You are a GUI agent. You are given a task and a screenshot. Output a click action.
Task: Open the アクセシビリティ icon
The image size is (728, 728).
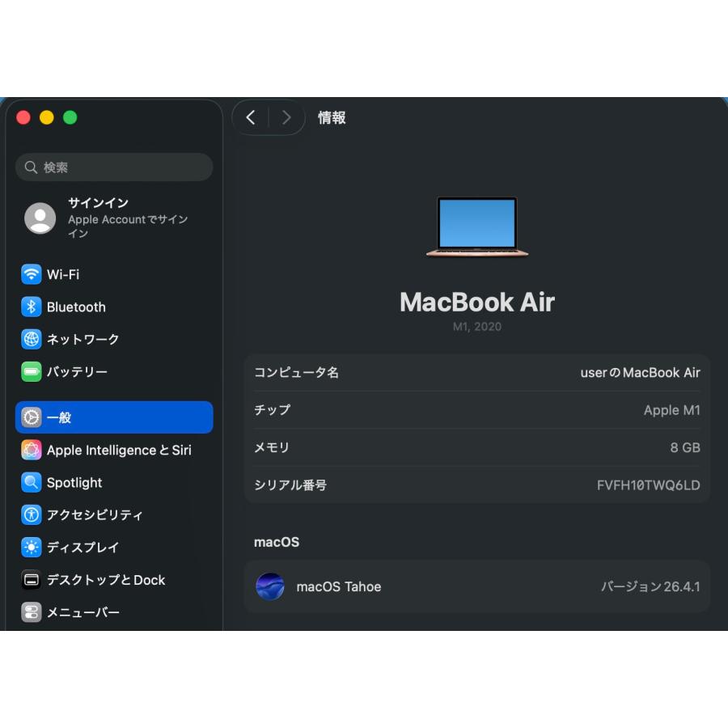(31, 514)
